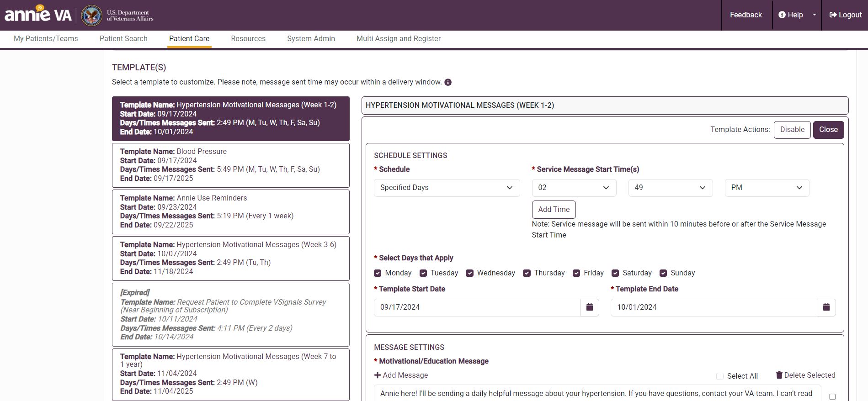The width and height of the screenshot is (868, 401).
Task: Click the Veterans Affairs seal emblem
Action: click(92, 16)
